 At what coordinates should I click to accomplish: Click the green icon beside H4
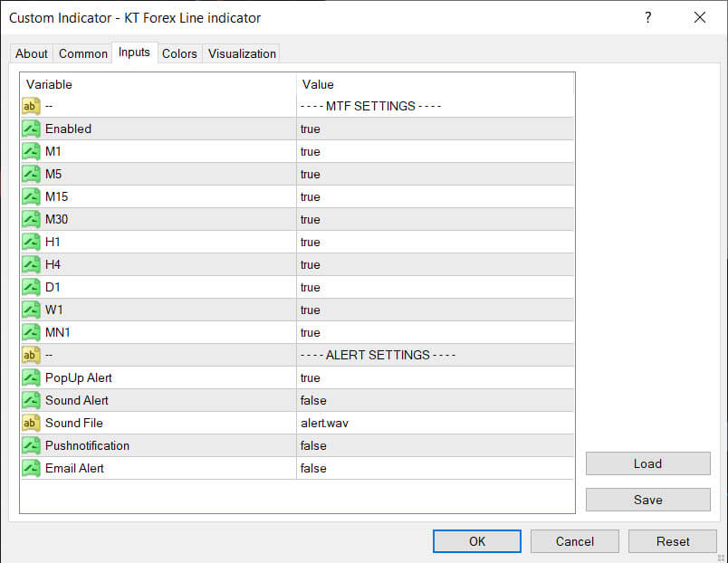point(31,264)
